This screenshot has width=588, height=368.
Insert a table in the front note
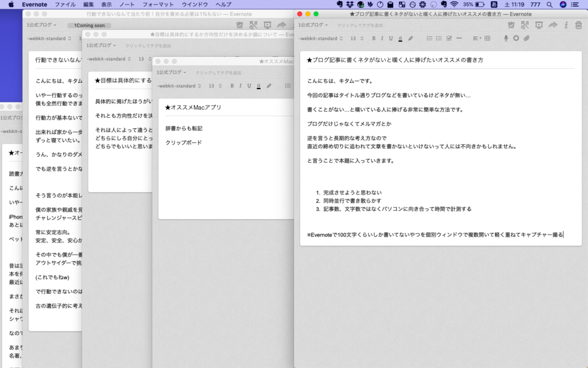pyautogui.click(x=488, y=39)
